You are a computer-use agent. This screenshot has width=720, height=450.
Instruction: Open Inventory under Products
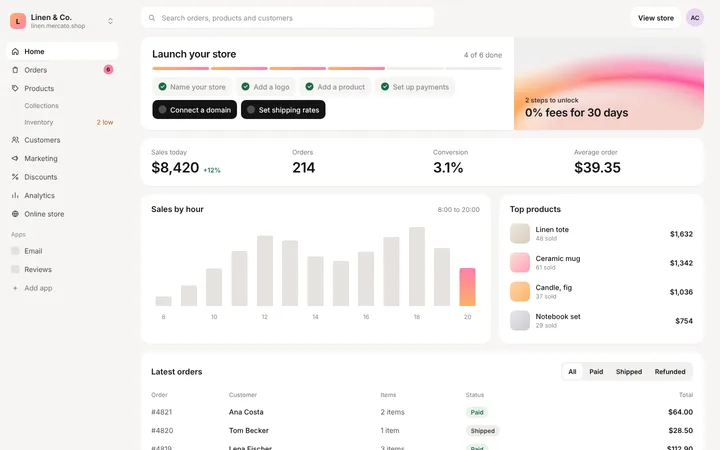pyautogui.click(x=39, y=122)
